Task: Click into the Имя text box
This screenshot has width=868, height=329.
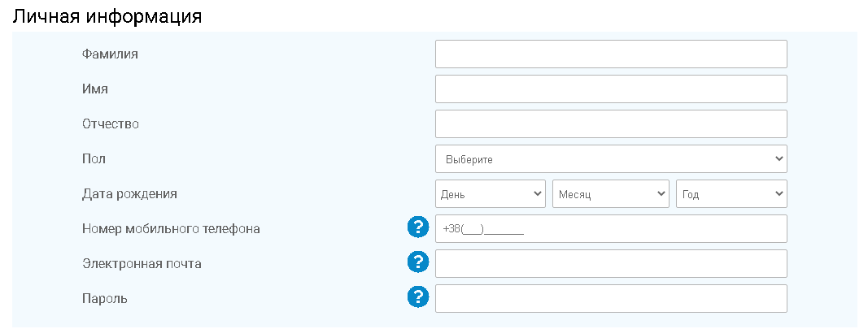Action: pos(611,89)
